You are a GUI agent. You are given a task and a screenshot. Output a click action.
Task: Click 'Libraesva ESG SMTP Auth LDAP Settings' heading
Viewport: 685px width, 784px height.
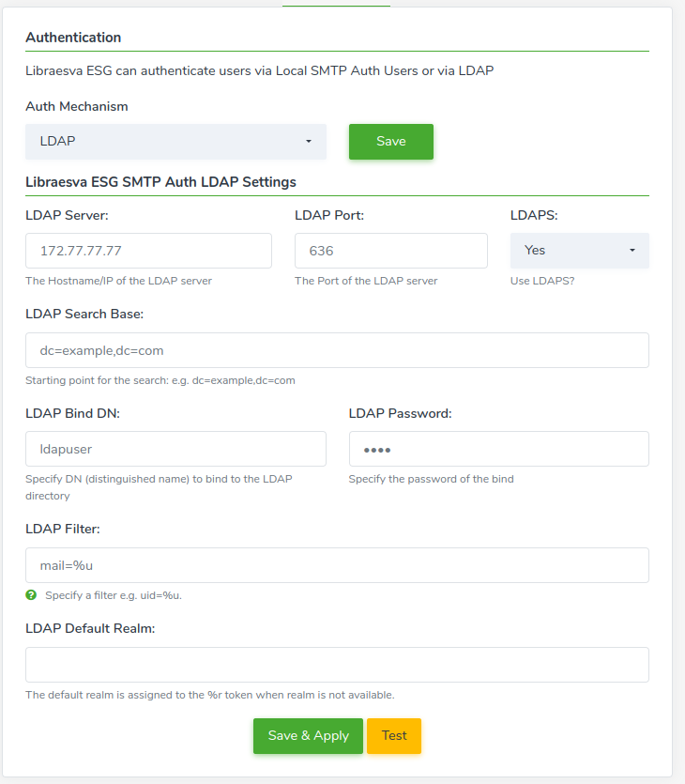coord(160,182)
